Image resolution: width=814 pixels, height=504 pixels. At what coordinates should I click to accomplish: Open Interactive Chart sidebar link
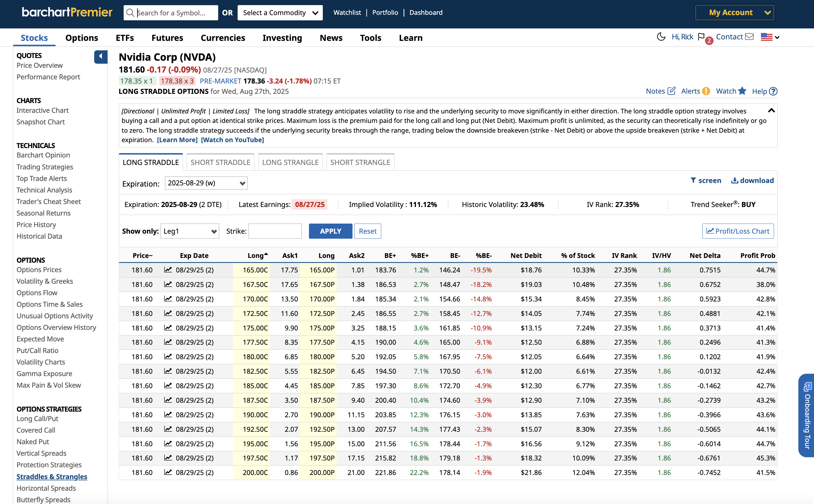(x=42, y=110)
